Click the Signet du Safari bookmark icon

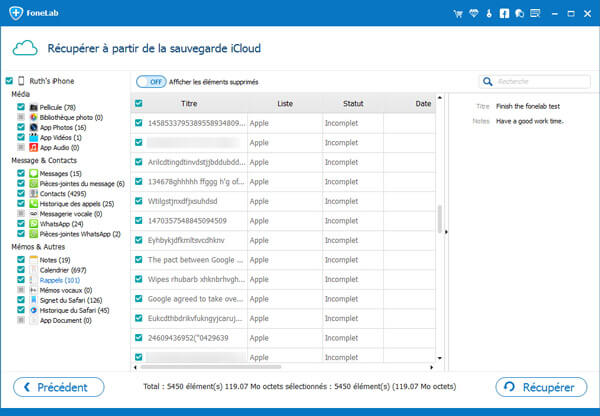click(34, 300)
